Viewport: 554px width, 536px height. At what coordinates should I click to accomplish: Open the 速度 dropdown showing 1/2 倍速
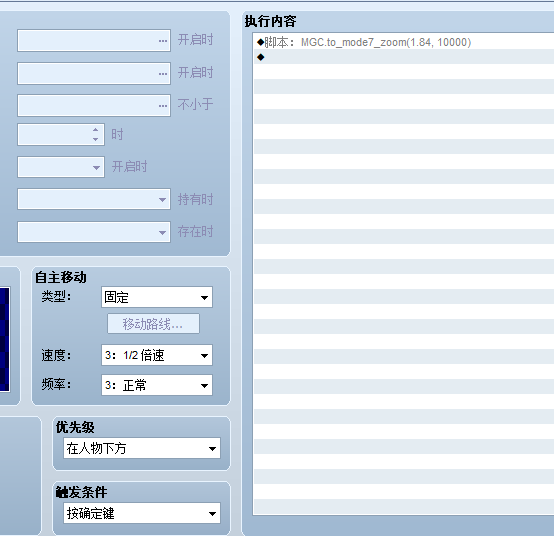pos(157,355)
